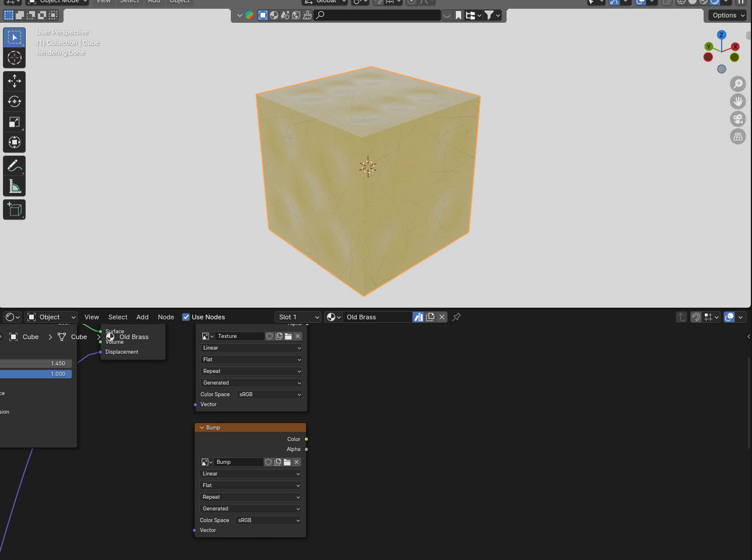Click new image copy icon in Texture node

tap(279, 336)
